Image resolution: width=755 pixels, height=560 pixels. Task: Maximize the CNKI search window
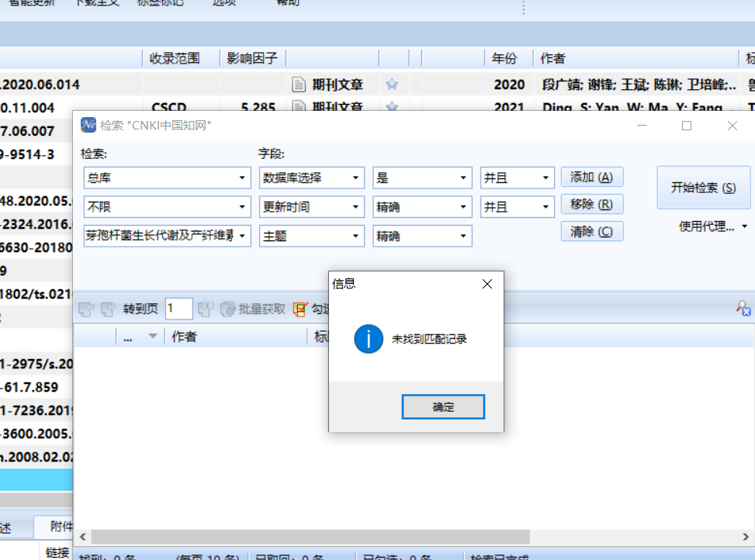687,126
